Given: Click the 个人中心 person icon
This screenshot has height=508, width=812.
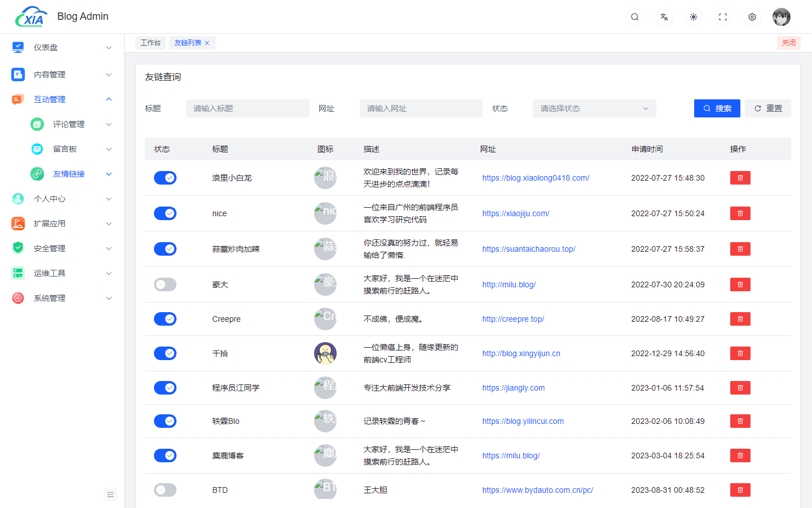Looking at the screenshot, I should tap(18, 199).
